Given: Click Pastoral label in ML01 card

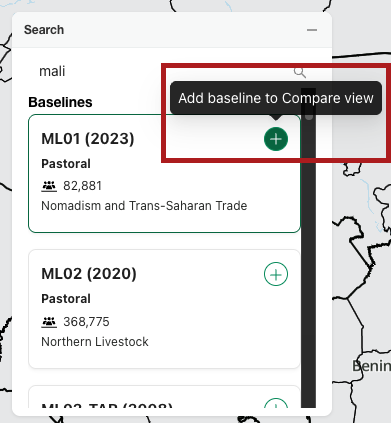Looking at the screenshot, I should (x=66, y=164).
